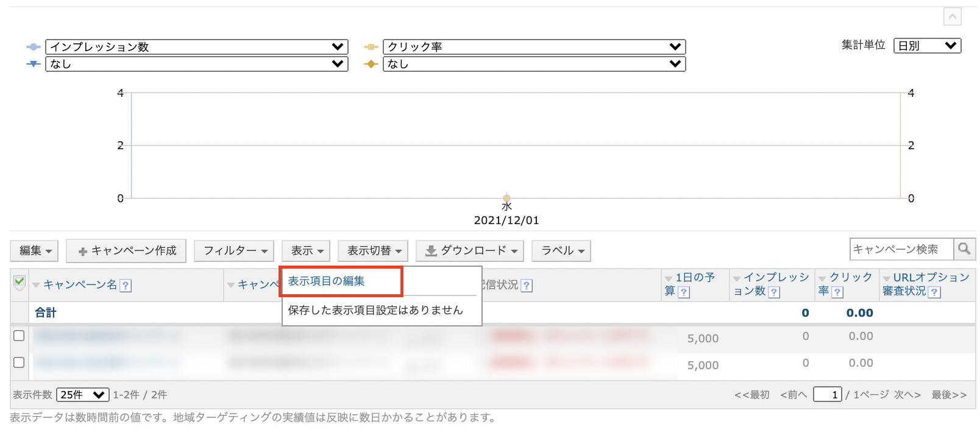The width and height of the screenshot is (980, 441).
Task: Open the 表示件数 25件 dropdown
Action: coord(82,395)
